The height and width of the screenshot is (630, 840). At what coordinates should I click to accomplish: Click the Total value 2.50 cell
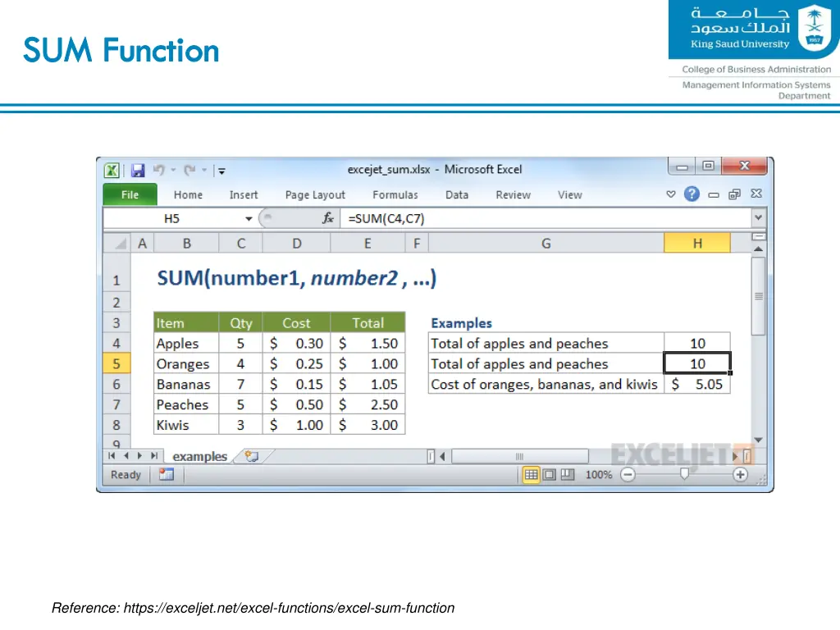367,404
